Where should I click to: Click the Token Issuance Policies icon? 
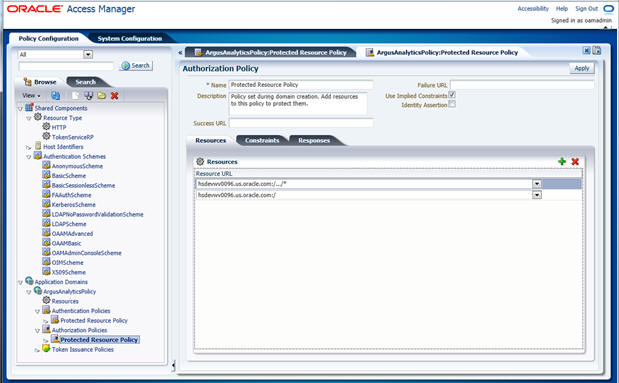coord(46,348)
